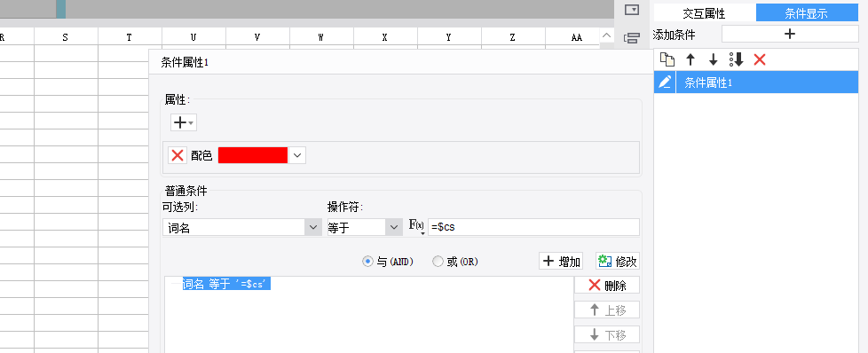Image resolution: width=868 pixels, height=353 pixels.
Task: Select column header T
Action: [130, 37]
